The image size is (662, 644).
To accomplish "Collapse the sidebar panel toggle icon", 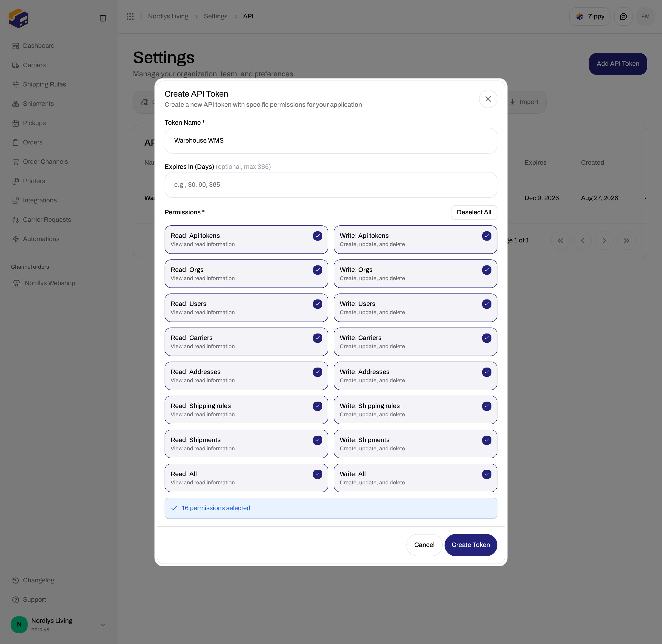I will [x=103, y=18].
